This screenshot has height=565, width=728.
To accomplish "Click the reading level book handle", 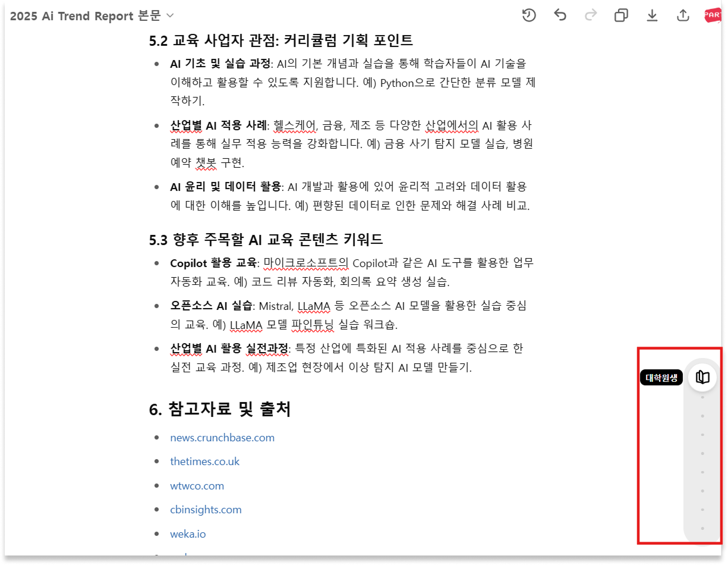I will [x=702, y=377].
